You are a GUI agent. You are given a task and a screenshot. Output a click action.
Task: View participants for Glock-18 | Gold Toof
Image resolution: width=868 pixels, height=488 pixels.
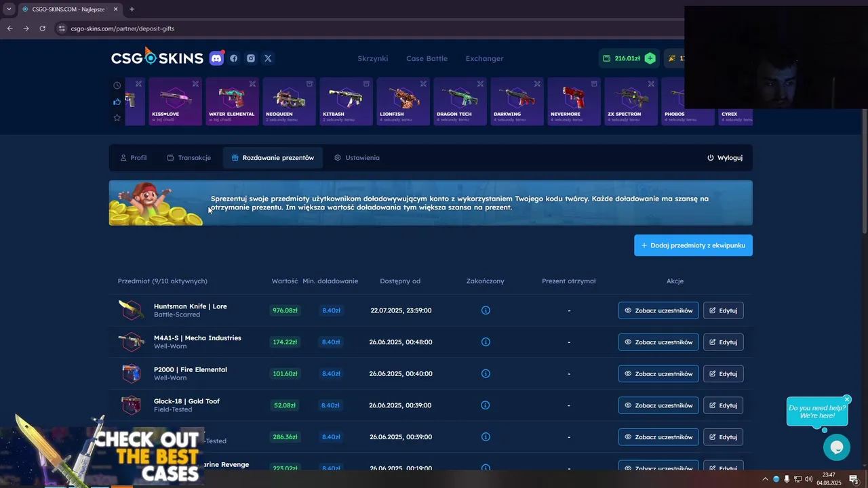point(658,405)
